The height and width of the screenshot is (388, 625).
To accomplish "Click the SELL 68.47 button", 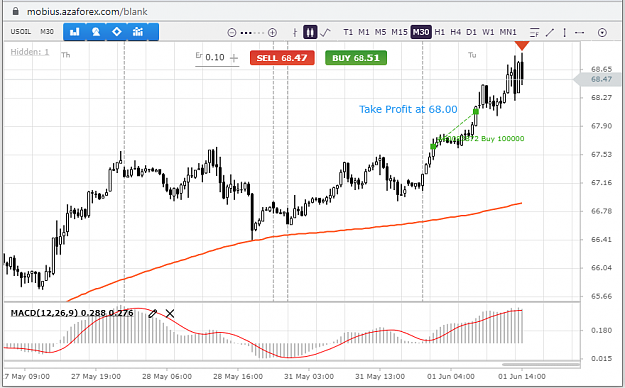I will [x=282, y=58].
